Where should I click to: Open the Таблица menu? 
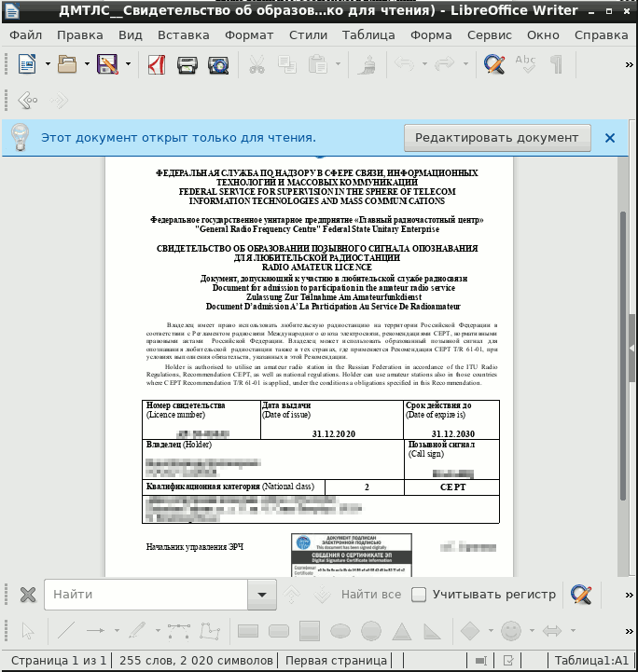[368, 35]
